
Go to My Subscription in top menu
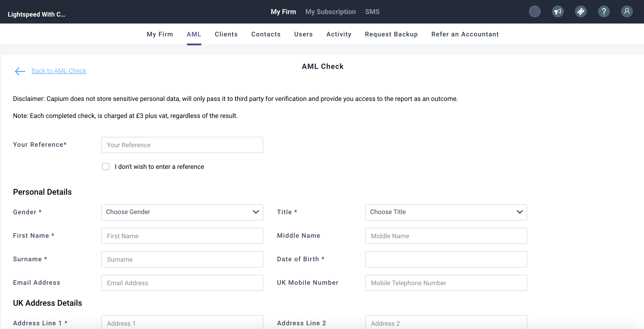point(330,12)
